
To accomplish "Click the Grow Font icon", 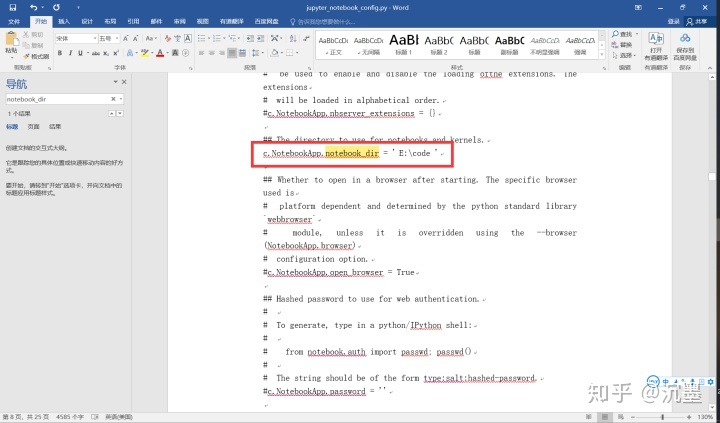I will [126, 39].
